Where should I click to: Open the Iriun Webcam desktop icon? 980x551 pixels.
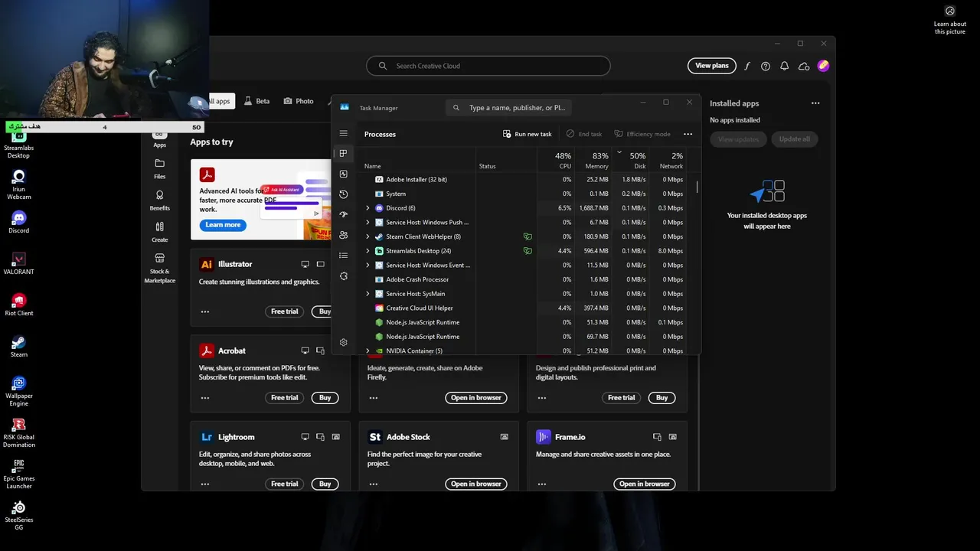click(19, 184)
